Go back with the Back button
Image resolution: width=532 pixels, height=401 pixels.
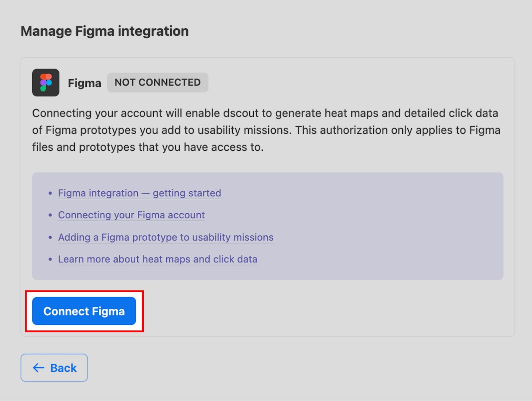[54, 368]
